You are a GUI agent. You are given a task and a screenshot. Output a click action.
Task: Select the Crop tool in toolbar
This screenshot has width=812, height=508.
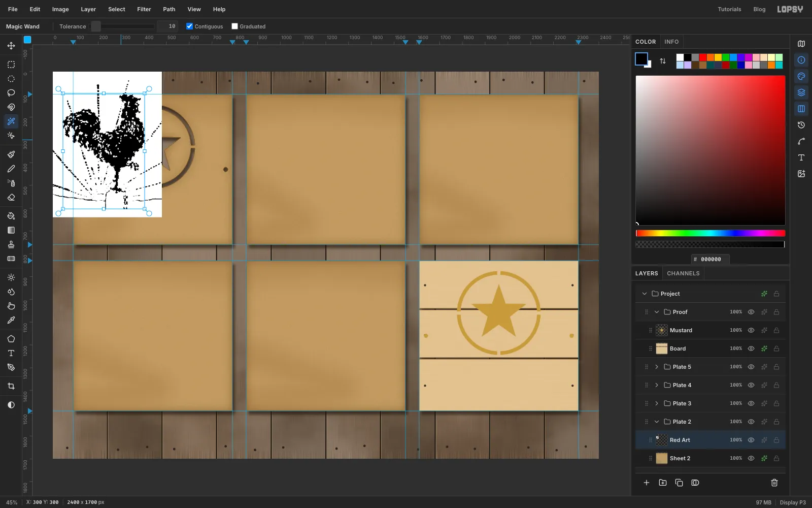point(11,386)
